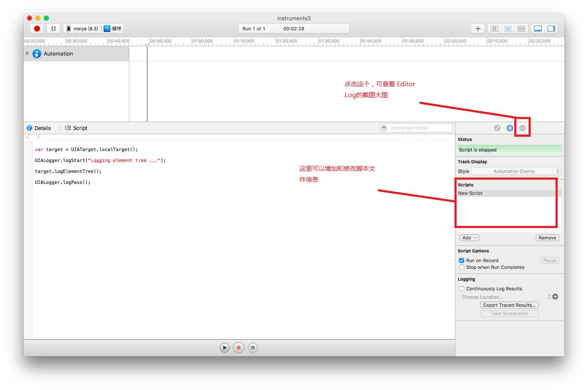Click the UIALogger.logPass() code line
Viewport: 588px width, 390px height.
click(63, 182)
